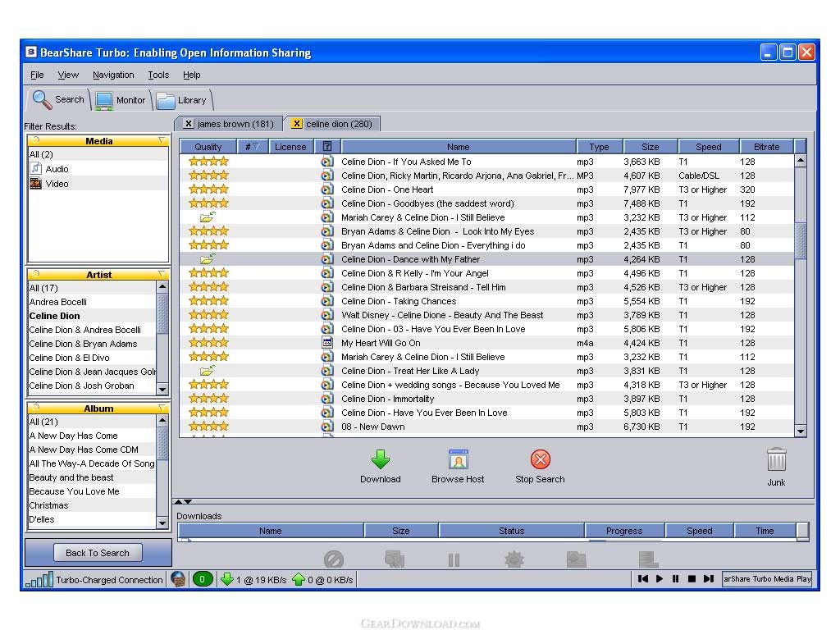Open the Artist panel options triangle

(162, 274)
